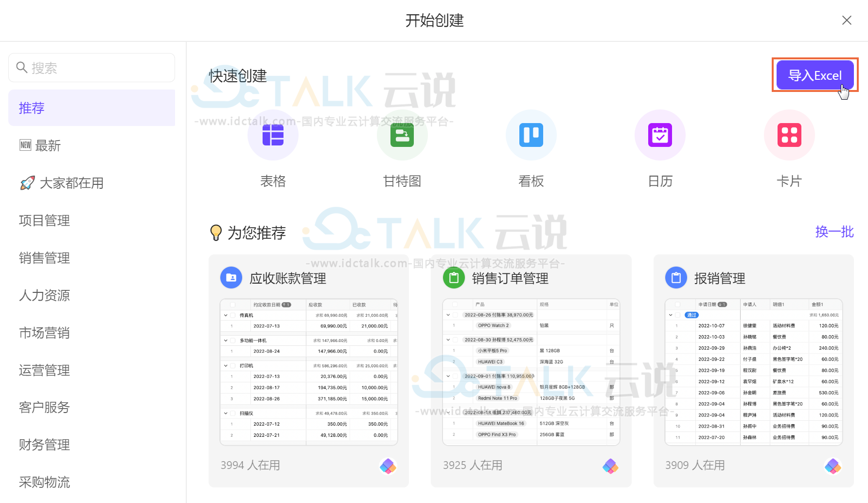The width and height of the screenshot is (868, 503).
Task: Collapse the 传真机 group in preview
Action: [226, 315]
